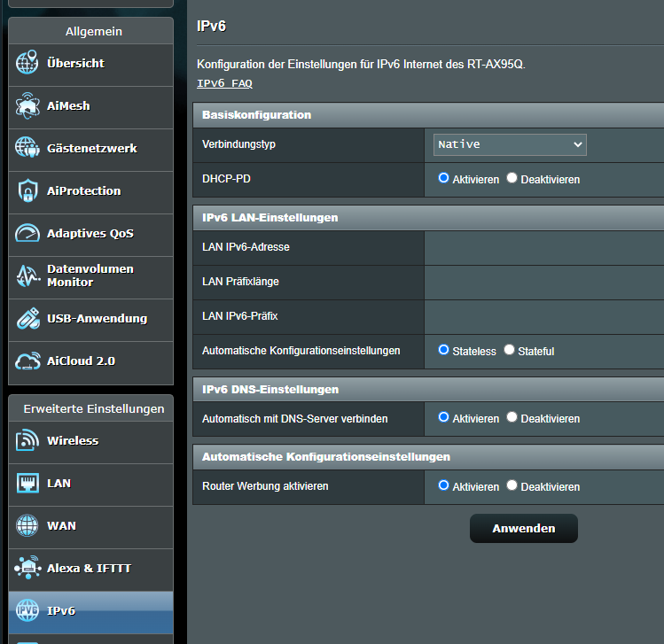Open Datenvolumen Monitor menu label

pos(90,275)
